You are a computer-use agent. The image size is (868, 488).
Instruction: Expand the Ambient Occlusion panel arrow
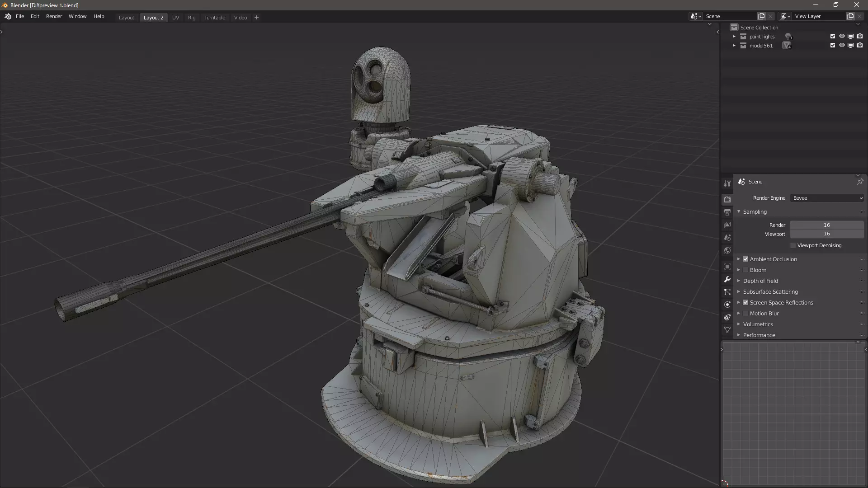739,259
